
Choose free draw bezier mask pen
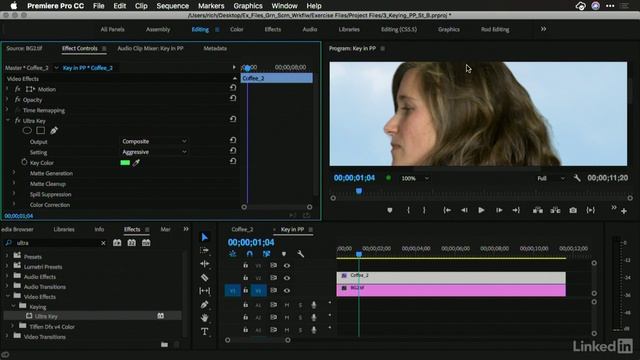pyautogui.click(x=54, y=131)
